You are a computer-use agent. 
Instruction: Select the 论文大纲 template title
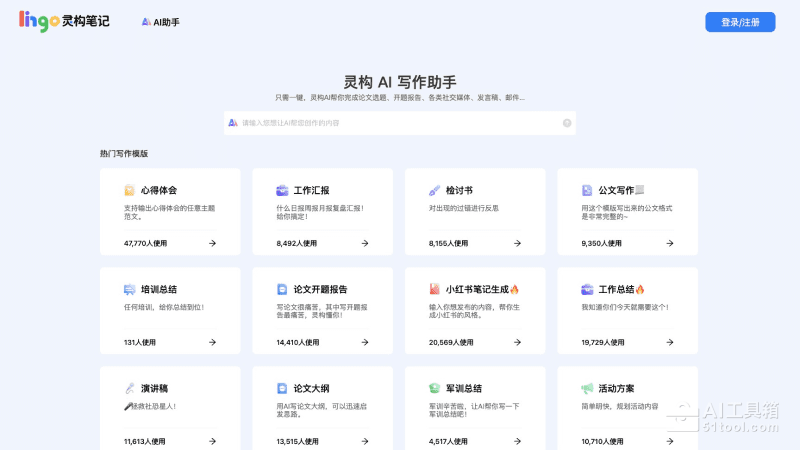coord(312,388)
